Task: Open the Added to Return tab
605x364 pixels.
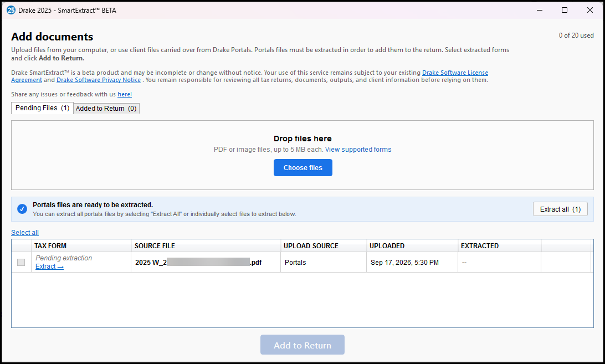Action: pos(106,109)
